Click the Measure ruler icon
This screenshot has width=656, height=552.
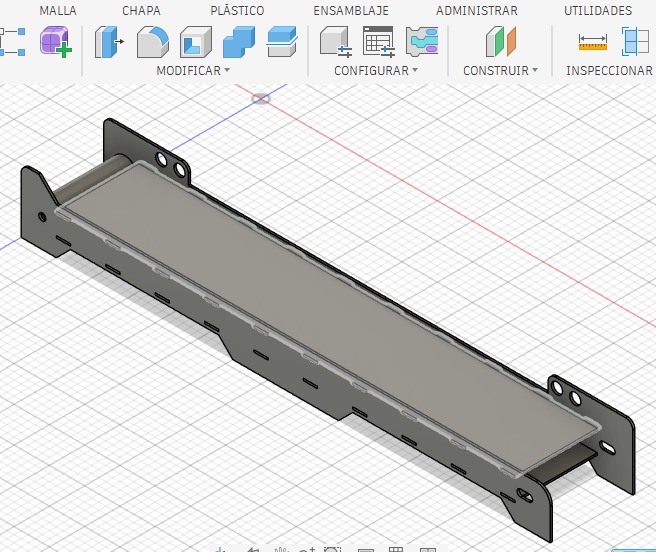click(x=592, y=42)
